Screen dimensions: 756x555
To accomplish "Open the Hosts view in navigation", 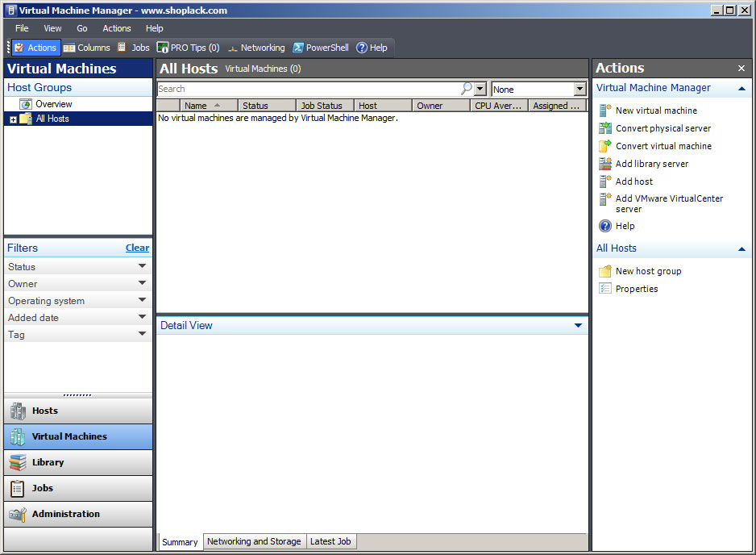I will coord(78,411).
